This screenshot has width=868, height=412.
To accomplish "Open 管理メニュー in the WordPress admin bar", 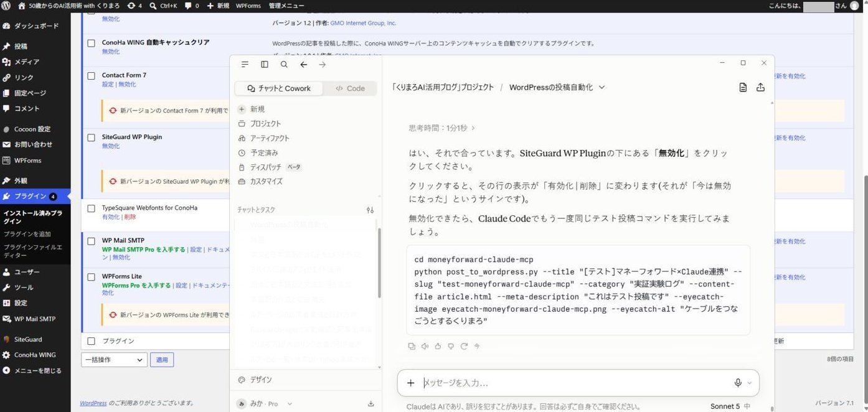I will 286,6.
